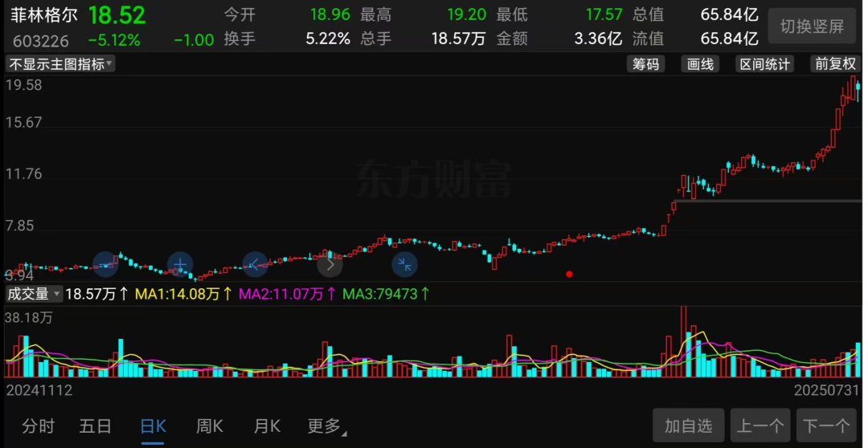The image size is (868, 448).
Task: Switch to the 五日 tab
Action: coord(95,426)
